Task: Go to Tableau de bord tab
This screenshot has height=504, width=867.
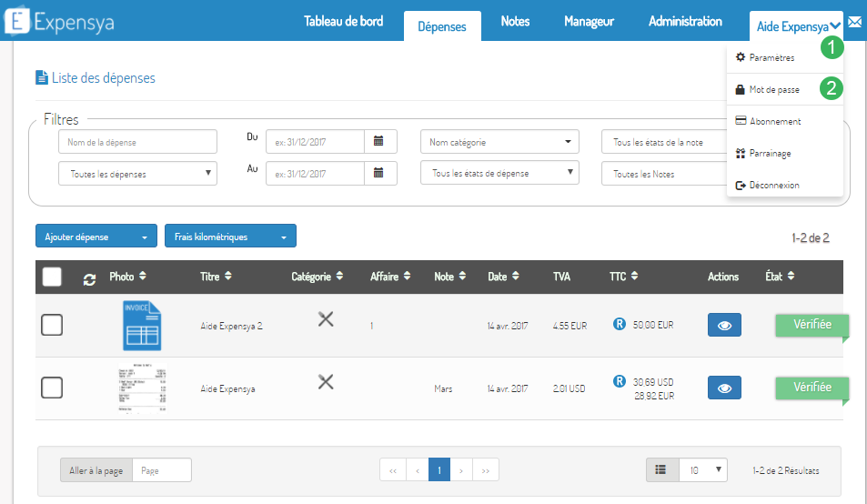Action: [343, 21]
